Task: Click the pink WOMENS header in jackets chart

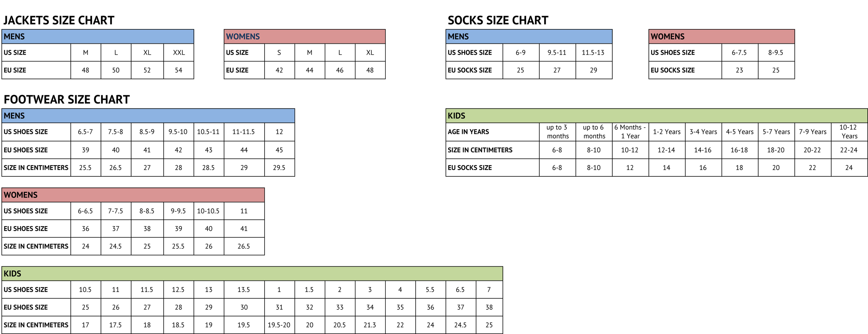Action: 305,36
